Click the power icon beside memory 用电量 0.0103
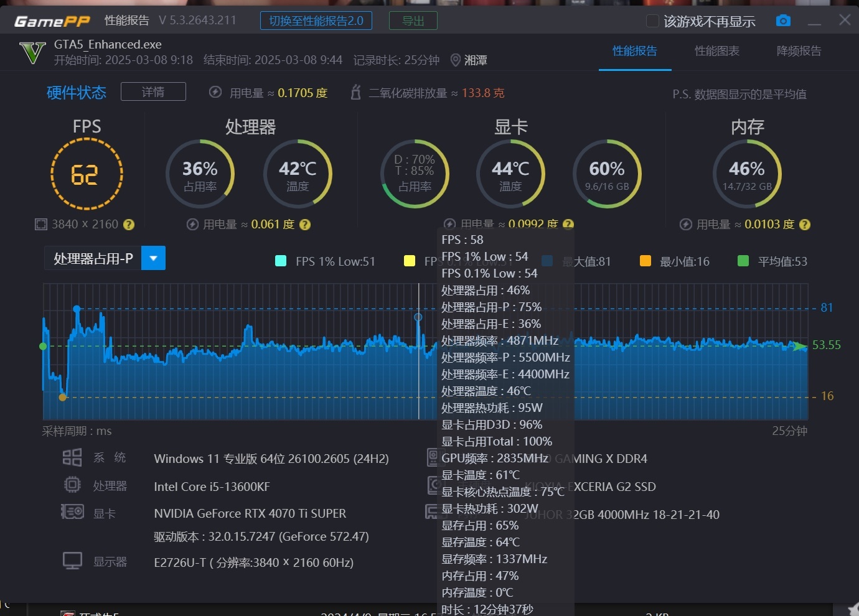The image size is (859, 616). 686,225
